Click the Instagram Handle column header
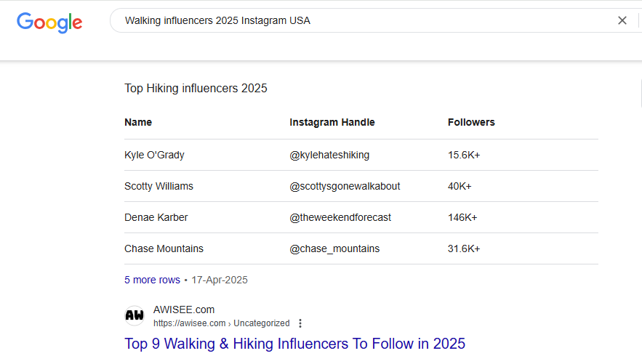The width and height of the screenshot is (642, 364). 332,122
